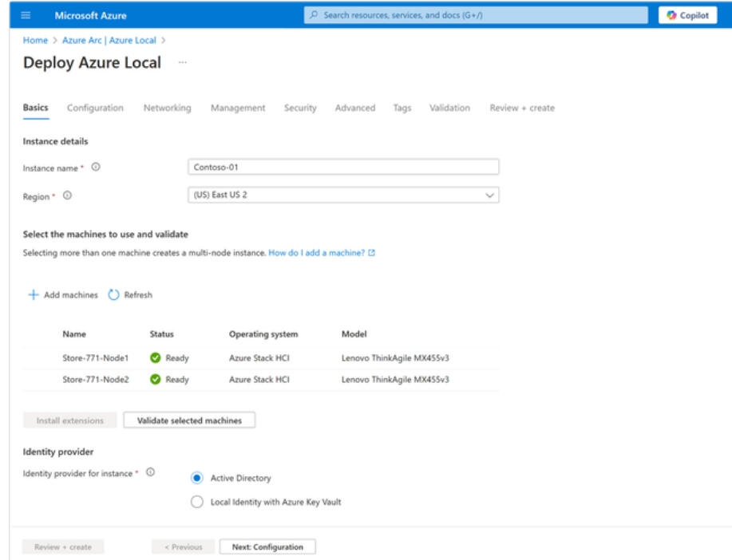
Task: Click Azure Stack HCI for Store-771-Node2
Action: pos(259,380)
